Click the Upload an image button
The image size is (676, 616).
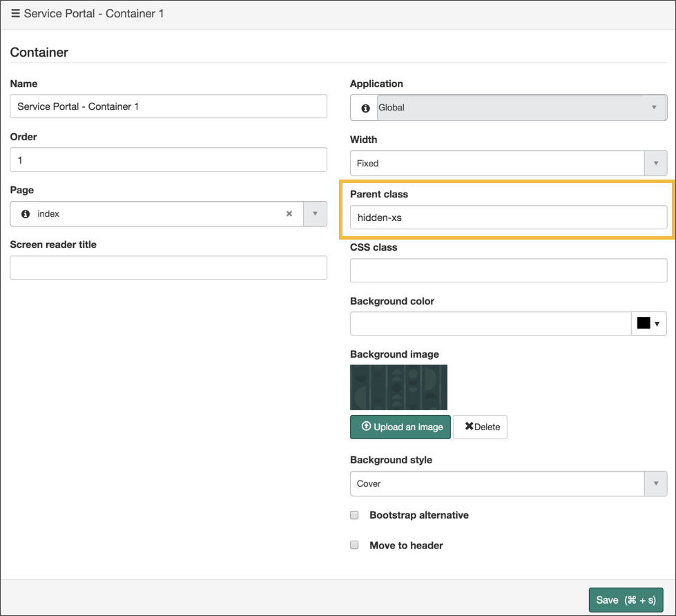point(400,427)
